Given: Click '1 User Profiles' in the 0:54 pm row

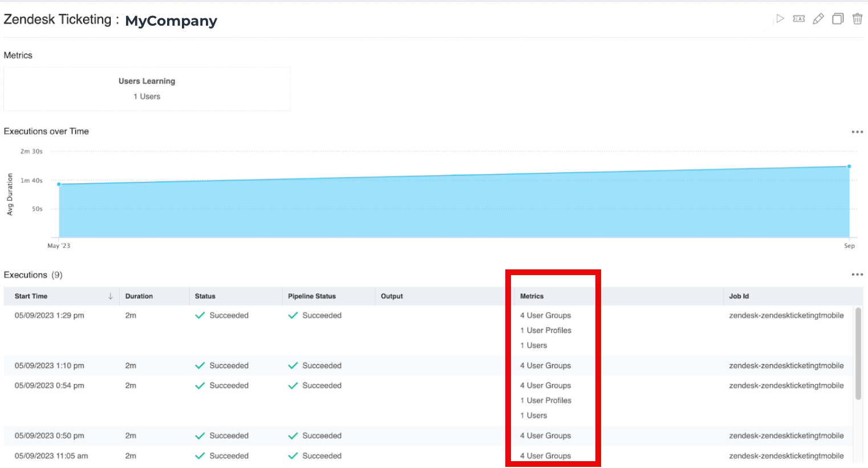Looking at the screenshot, I should [x=546, y=400].
